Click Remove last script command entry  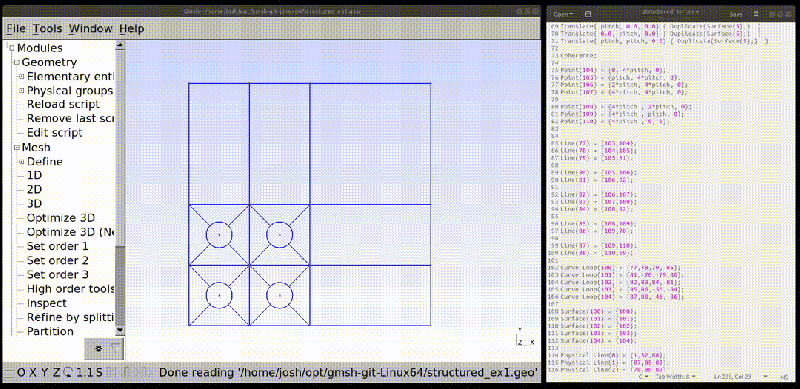point(70,118)
